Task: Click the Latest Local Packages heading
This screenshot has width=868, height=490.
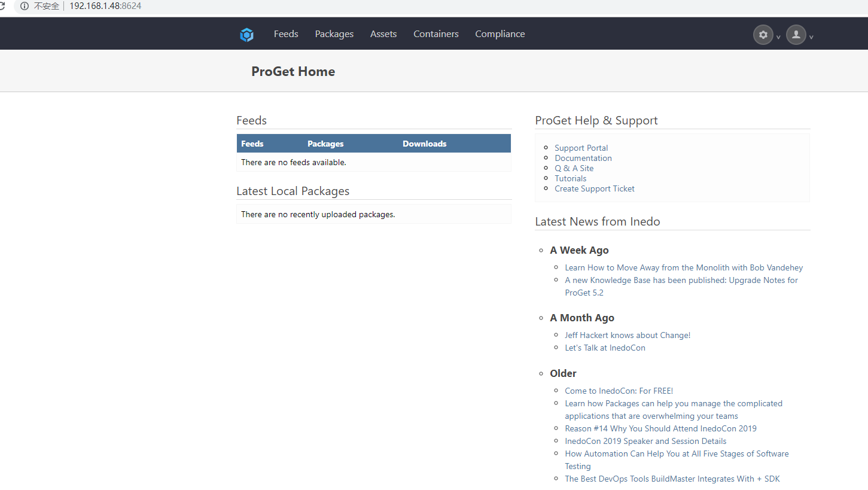Action: coord(293,191)
